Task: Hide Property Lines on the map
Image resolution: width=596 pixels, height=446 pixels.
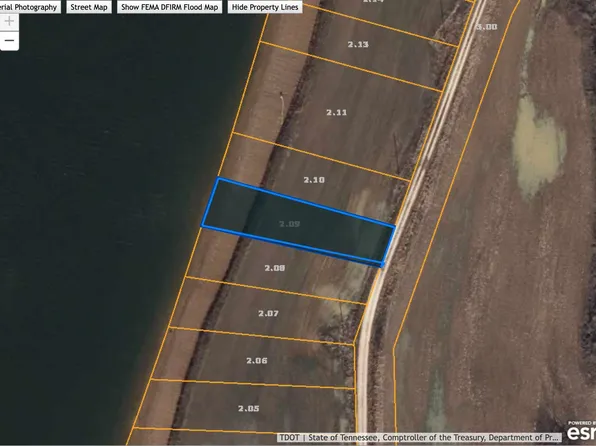Action: (x=265, y=7)
